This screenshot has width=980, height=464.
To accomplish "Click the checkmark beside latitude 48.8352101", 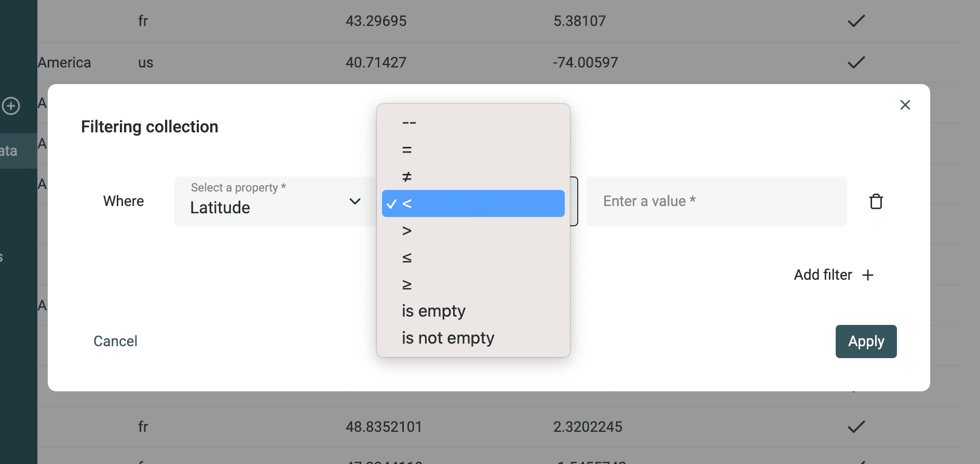I will [x=856, y=427].
